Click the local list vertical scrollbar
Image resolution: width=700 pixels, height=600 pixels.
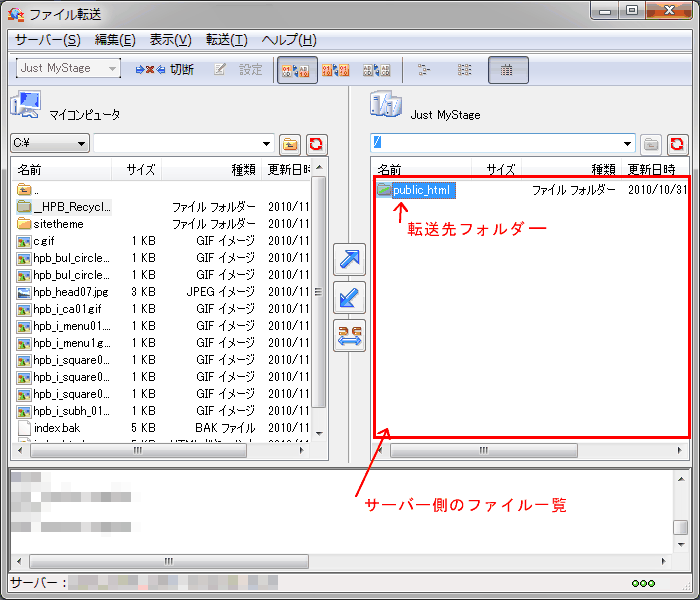click(319, 292)
